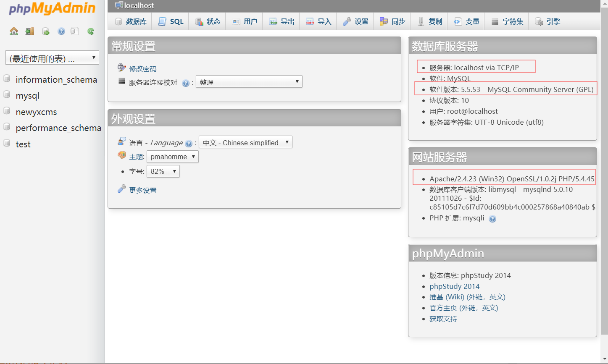The height and width of the screenshot is (364, 608).
Task: Select the 导入 tab
Action: point(318,21)
